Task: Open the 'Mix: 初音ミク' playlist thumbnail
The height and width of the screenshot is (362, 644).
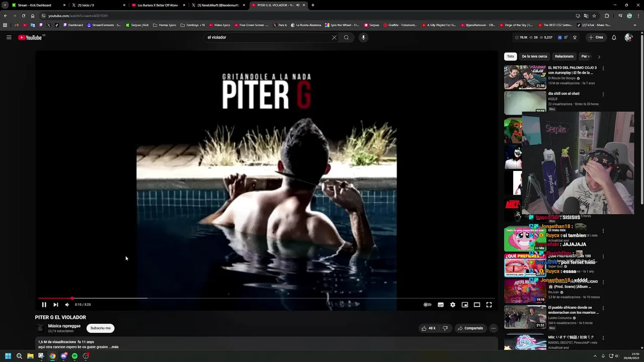Action: click(x=525, y=341)
